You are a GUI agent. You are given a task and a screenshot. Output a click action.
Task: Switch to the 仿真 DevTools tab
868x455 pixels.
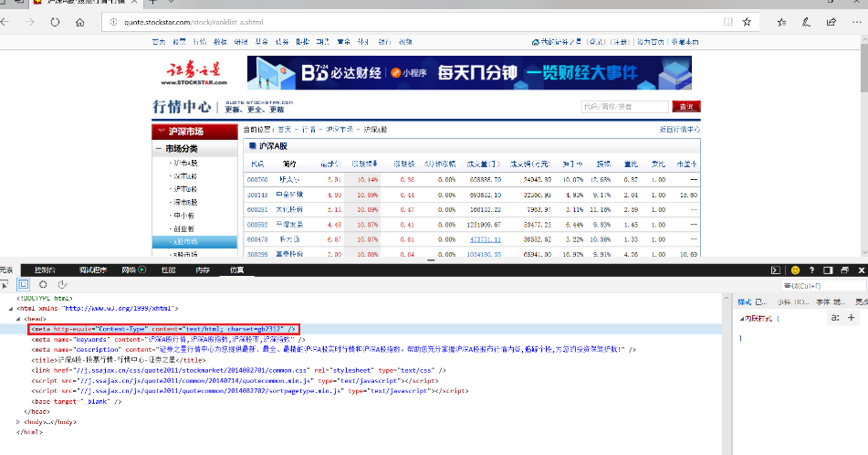point(237,270)
